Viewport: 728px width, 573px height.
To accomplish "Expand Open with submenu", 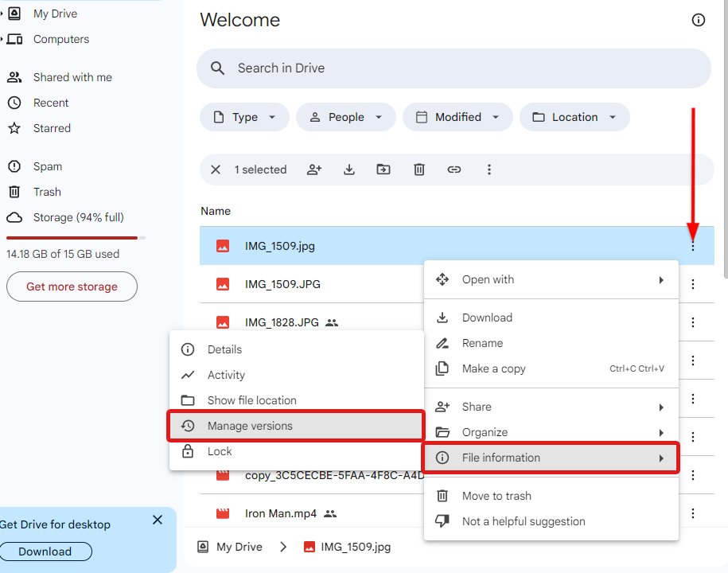I will [x=551, y=279].
